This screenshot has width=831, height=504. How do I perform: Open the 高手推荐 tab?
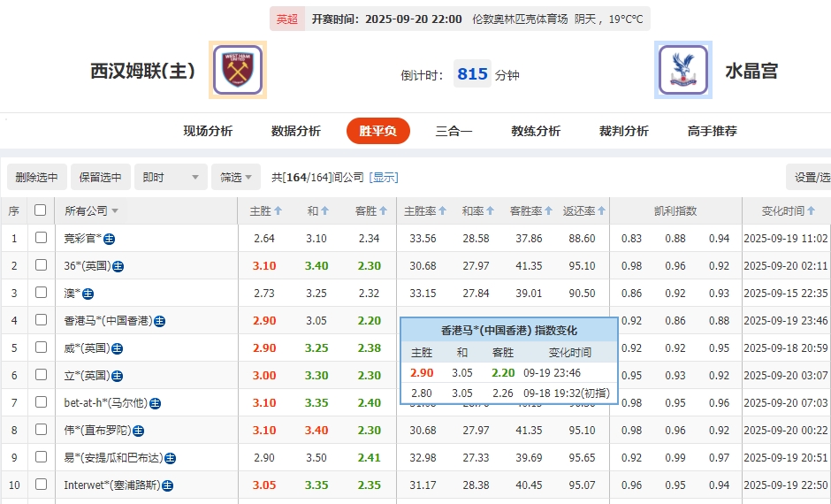pos(713,131)
